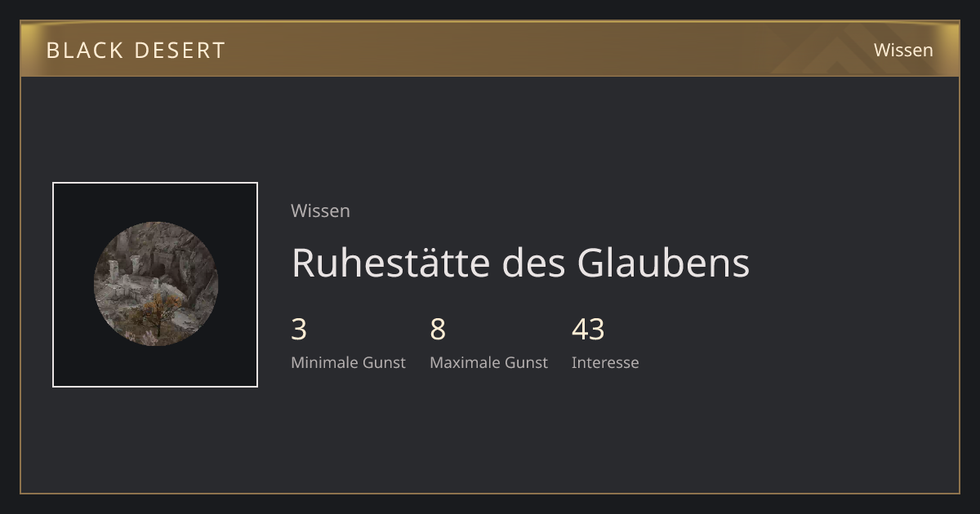Image resolution: width=980 pixels, height=514 pixels.
Task: Click the white border frame around the thumbnail
Action: point(155,184)
